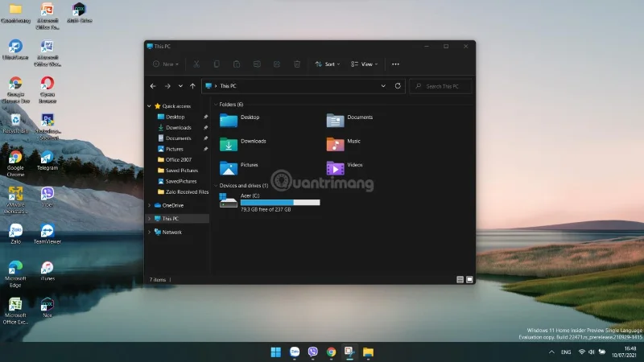Switch to details view layout icon
The height and width of the screenshot is (362, 644).
click(x=460, y=279)
